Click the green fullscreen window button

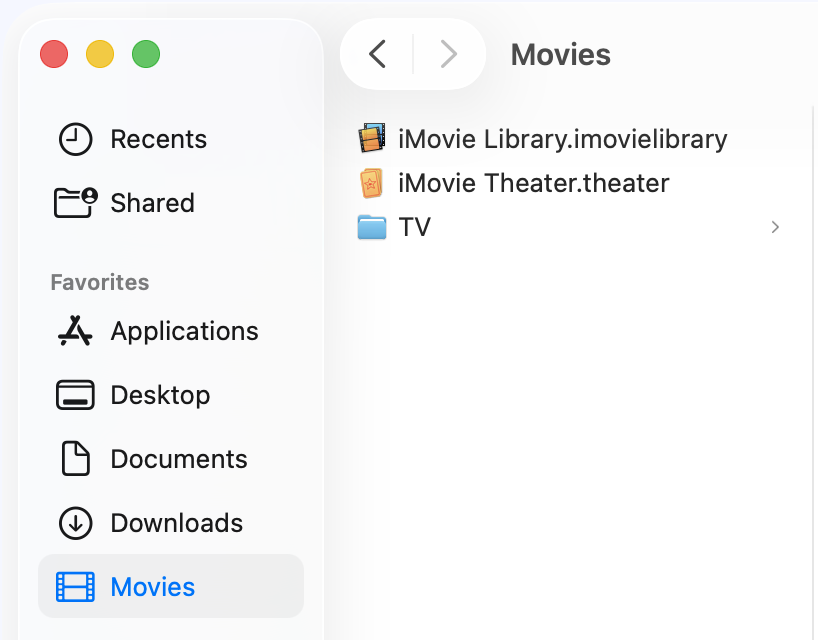[x=146, y=54]
